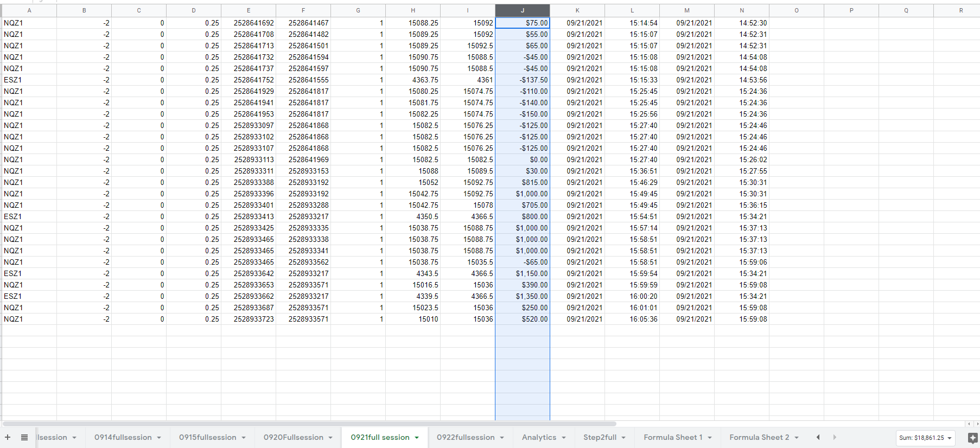
Task: Click cell with value $75.00
Action: click(x=523, y=23)
